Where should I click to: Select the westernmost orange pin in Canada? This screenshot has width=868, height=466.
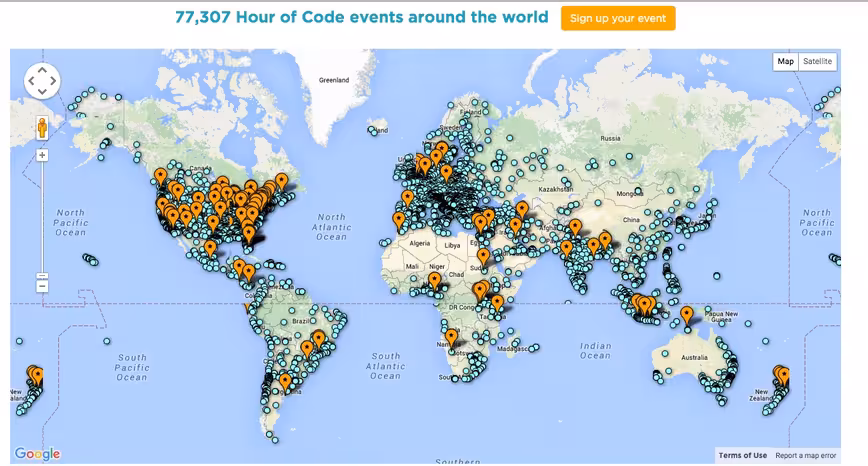[161, 177]
